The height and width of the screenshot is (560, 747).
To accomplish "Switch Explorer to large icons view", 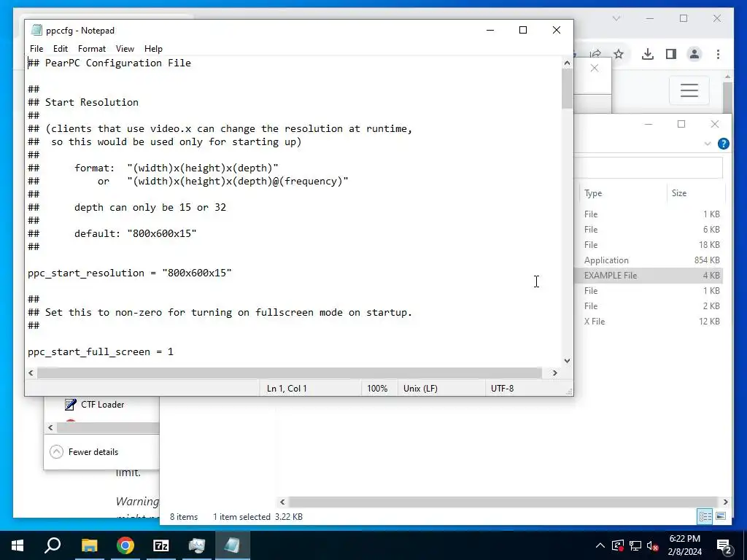I will pyautogui.click(x=721, y=517).
